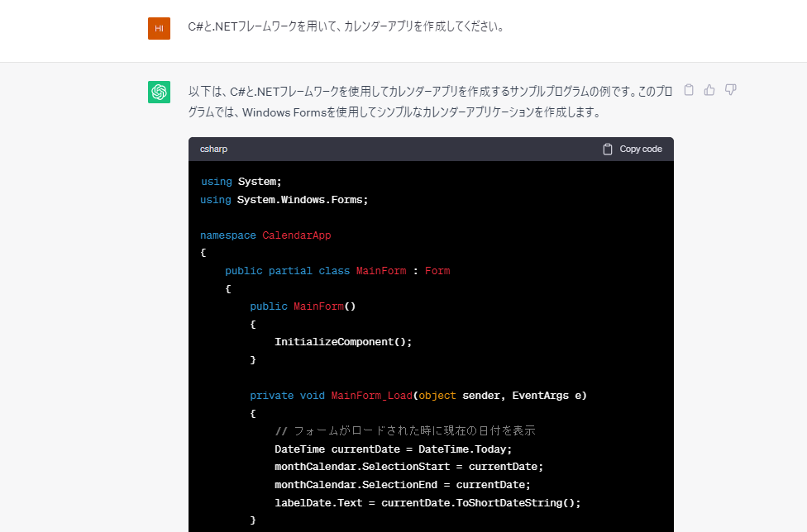Click the orange HI user avatar
Image resolution: width=807 pixels, height=532 pixels.
point(159,28)
